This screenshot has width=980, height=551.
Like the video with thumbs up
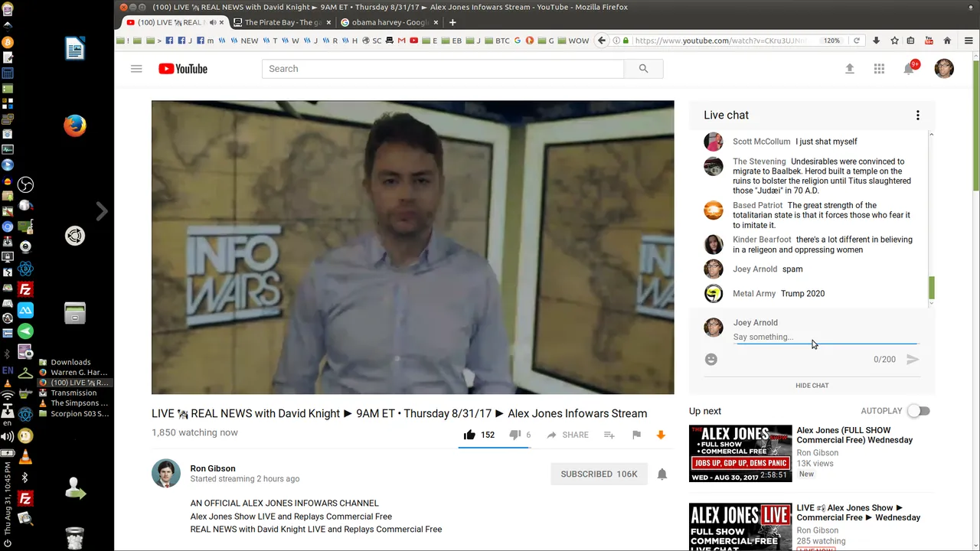pos(469,435)
